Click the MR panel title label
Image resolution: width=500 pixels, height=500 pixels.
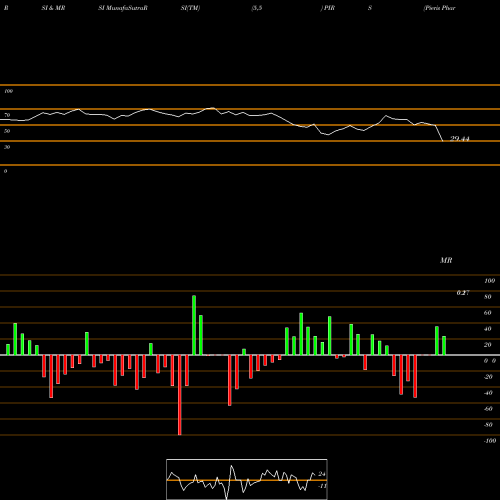[x=446, y=260]
